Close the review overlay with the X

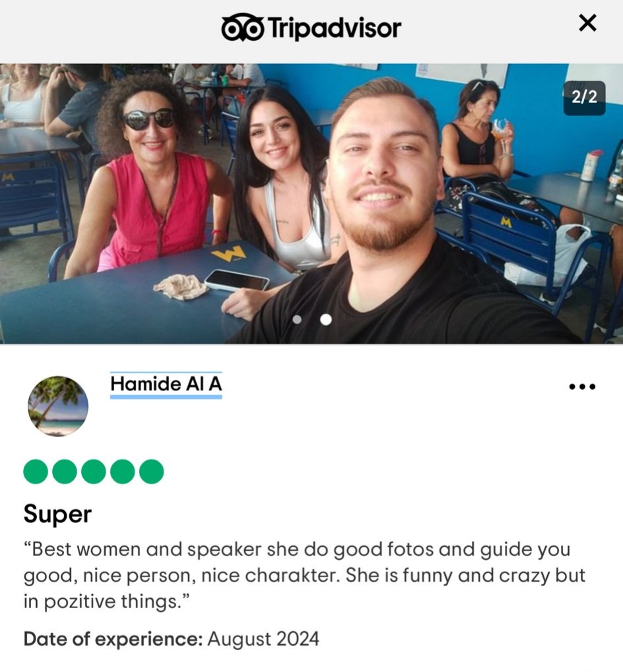[587, 23]
